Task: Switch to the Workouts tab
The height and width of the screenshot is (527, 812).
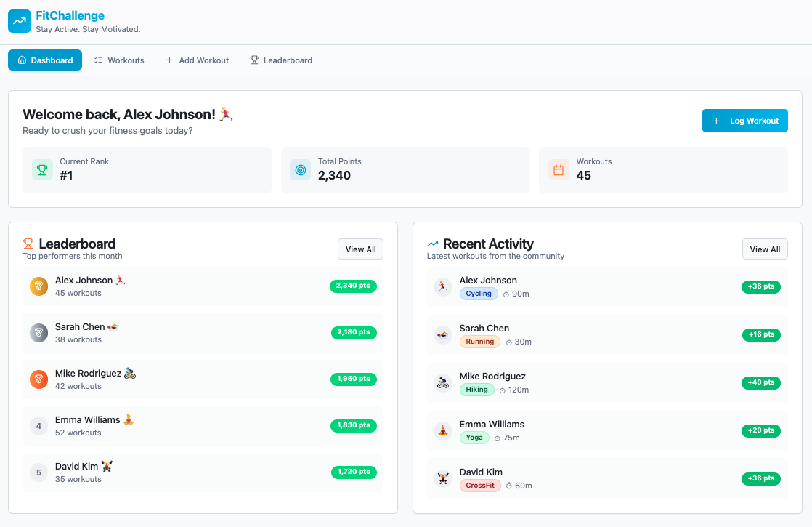Action: pos(119,60)
